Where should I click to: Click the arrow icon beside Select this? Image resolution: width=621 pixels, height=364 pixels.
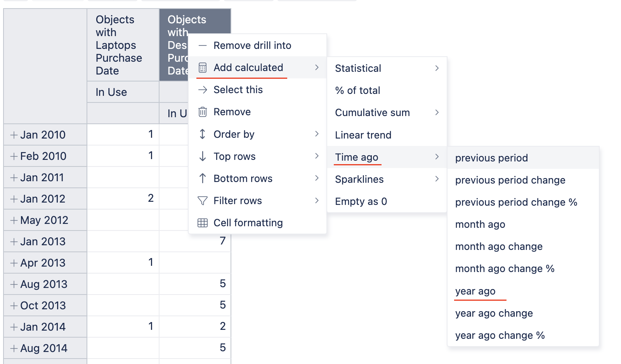[203, 90]
